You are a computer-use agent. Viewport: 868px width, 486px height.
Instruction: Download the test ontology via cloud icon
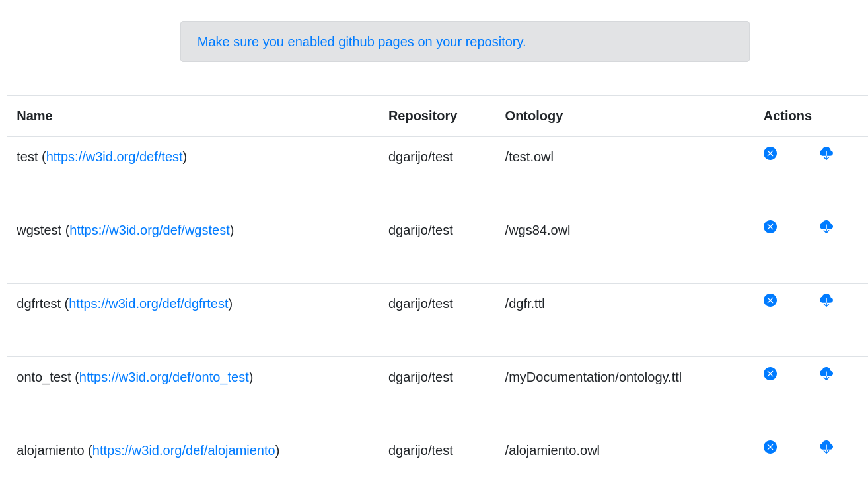tap(826, 153)
